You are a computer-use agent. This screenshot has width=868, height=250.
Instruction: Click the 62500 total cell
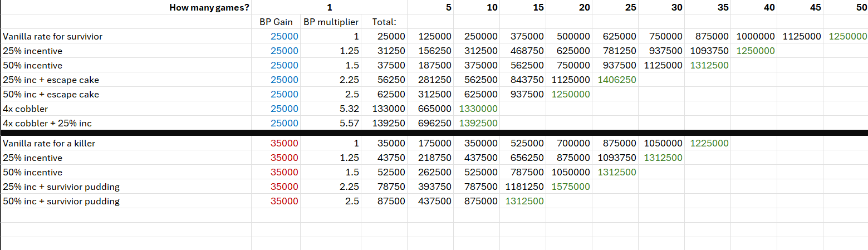384,94
